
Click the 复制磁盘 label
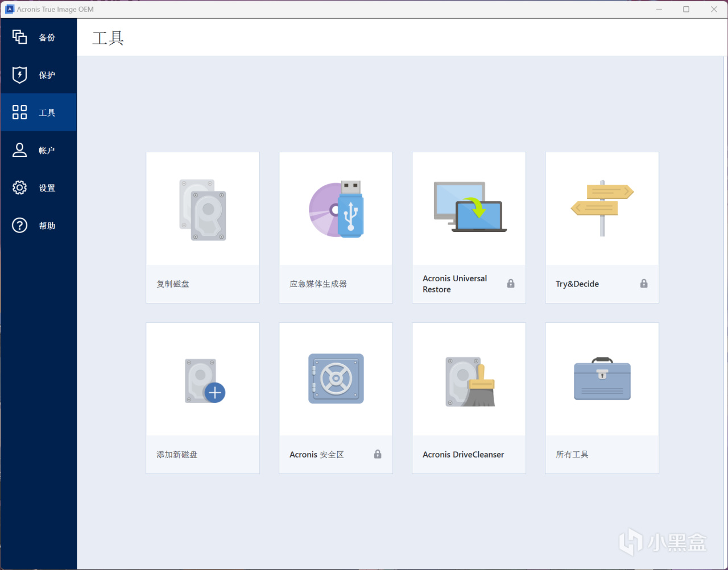(x=173, y=284)
